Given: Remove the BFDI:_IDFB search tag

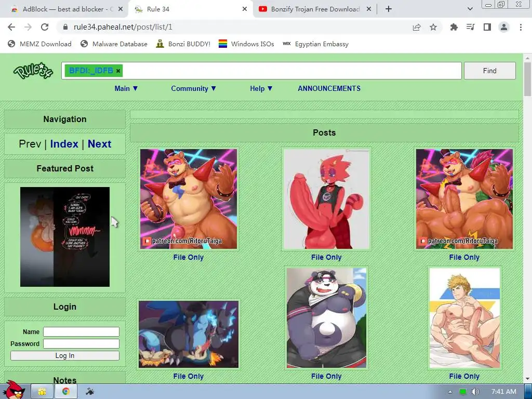Looking at the screenshot, I should [x=118, y=71].
